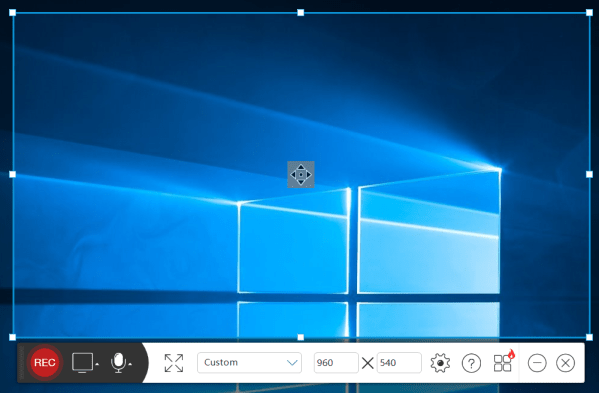Toggle the microphone audio icon
Image resolution: width=599 pixels, height=393 pixels.
118,362
